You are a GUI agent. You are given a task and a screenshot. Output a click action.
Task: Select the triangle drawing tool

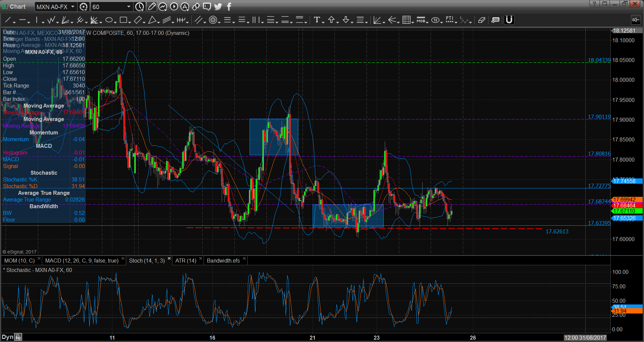pos(152,20)
